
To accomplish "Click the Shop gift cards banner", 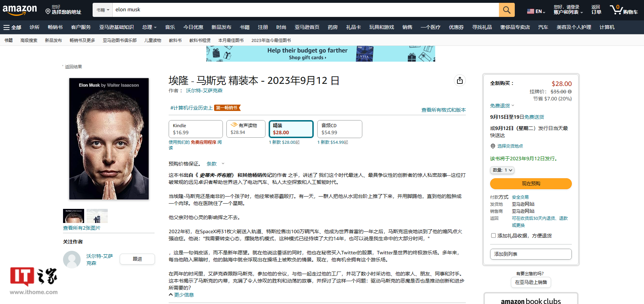I will (320, 54).
